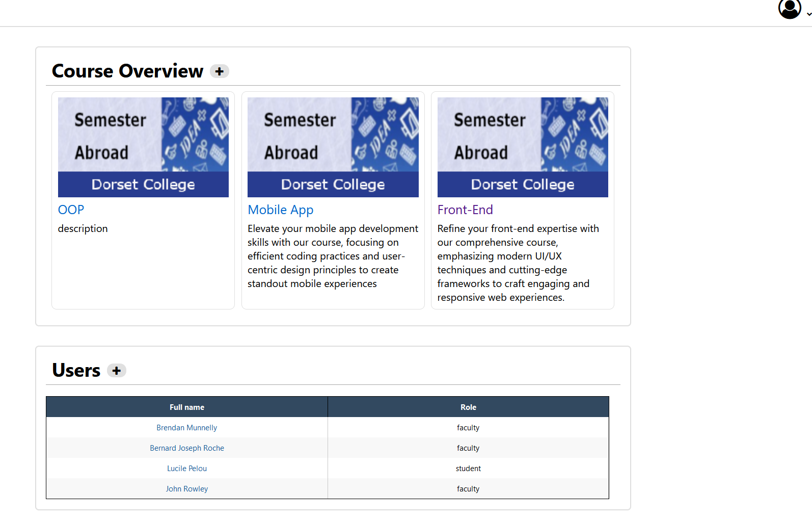
Task: Open the Mobile App course link
Action: point(280,210)
